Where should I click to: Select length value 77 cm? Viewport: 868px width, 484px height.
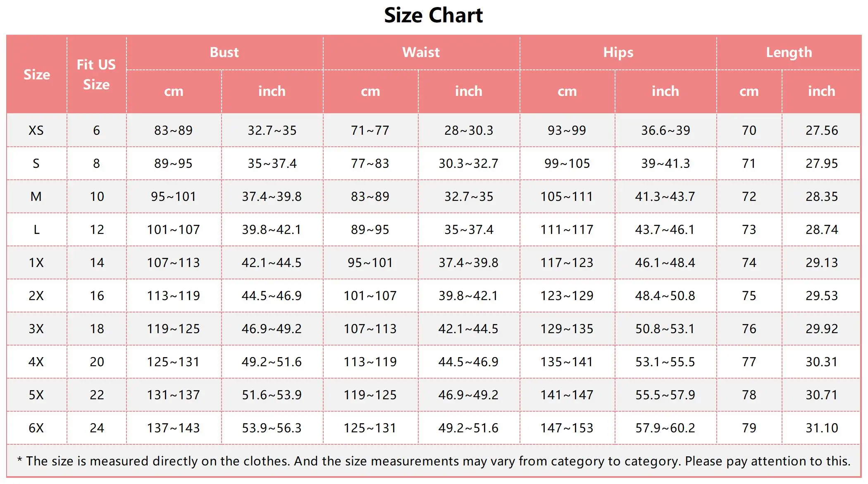pyautogui.click(x=749, y=362)
